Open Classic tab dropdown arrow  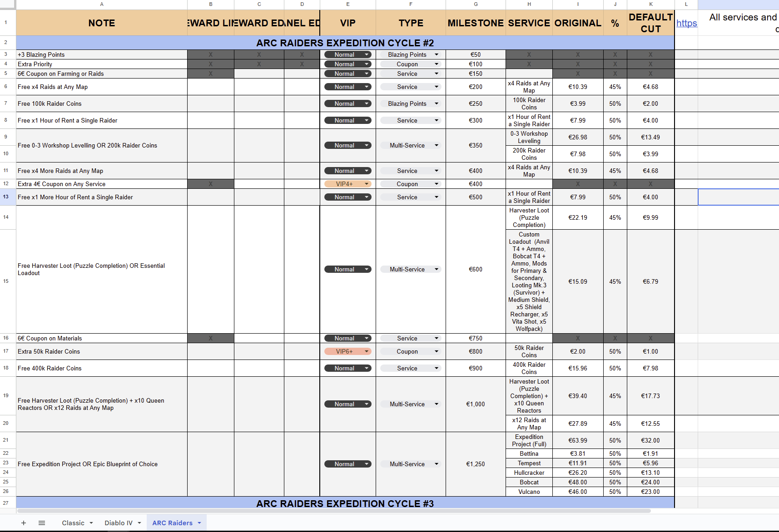click(x=91, y=523)
